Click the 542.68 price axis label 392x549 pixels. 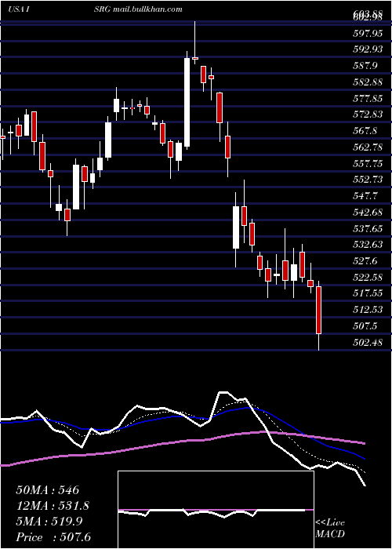368,213
